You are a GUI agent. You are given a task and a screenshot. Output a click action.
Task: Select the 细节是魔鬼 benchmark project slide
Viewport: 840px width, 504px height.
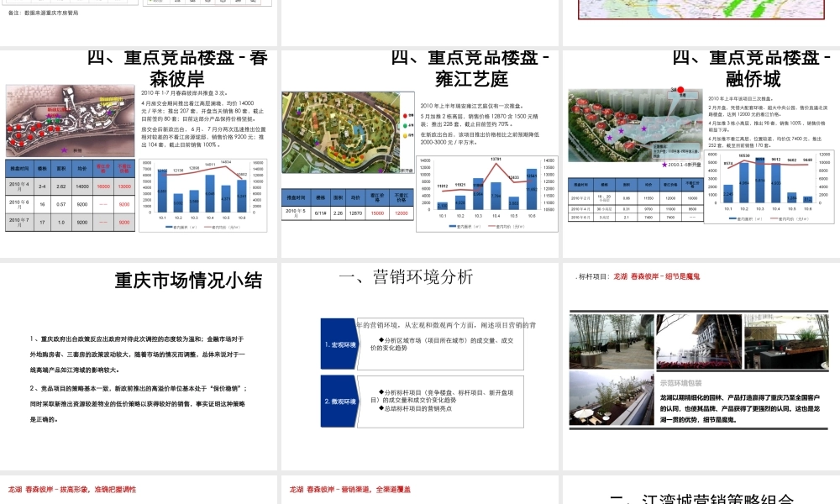[x=701, y=366]
